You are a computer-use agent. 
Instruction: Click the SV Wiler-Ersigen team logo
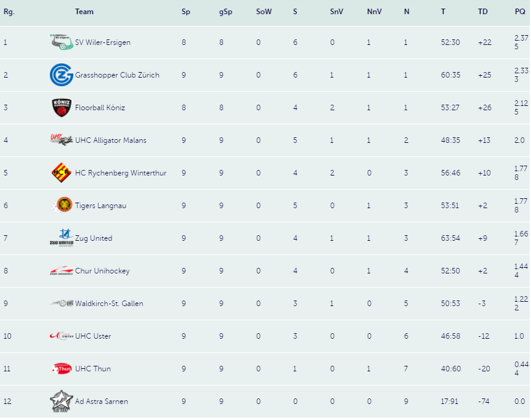(62, 42)
